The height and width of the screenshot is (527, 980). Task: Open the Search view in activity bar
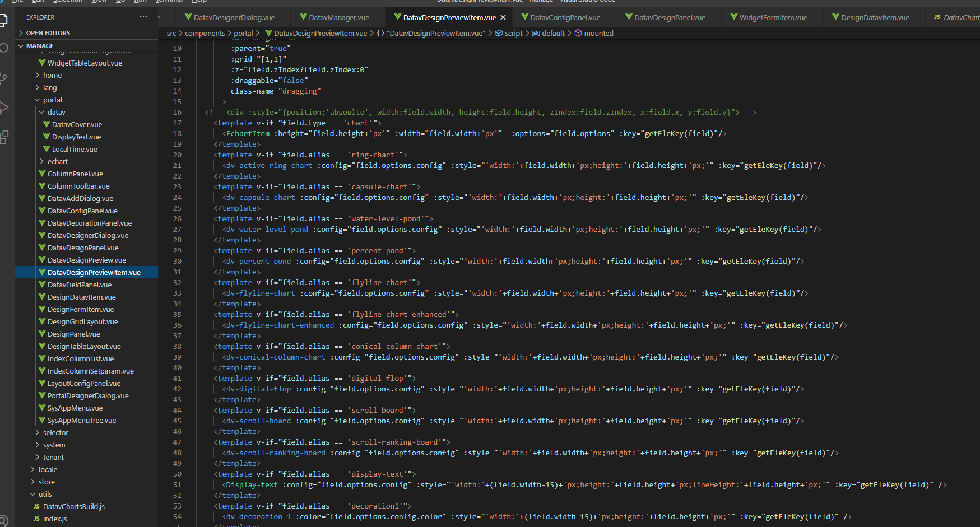[x=3, y=48]
